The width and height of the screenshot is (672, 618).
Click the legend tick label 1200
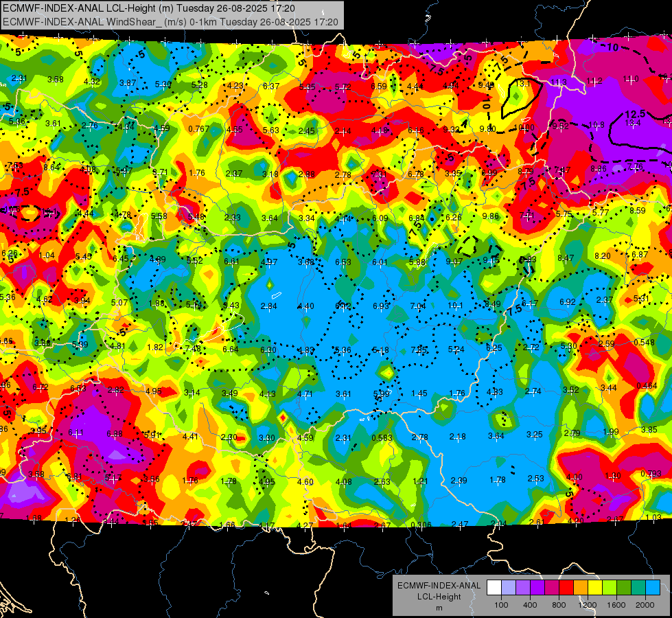pyautogui.click(x=588, y=605)
